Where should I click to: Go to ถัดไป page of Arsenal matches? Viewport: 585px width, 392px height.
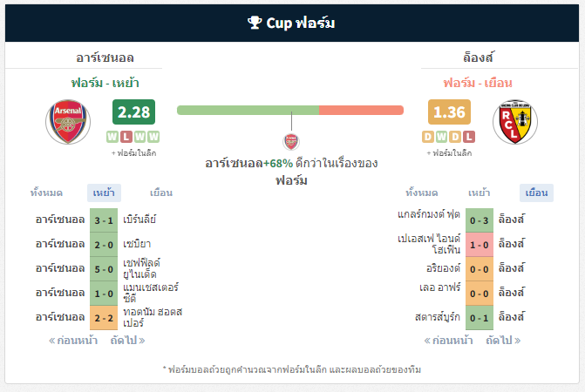127,341
